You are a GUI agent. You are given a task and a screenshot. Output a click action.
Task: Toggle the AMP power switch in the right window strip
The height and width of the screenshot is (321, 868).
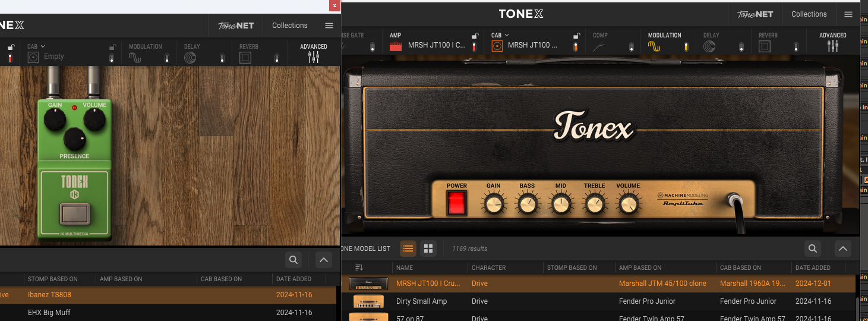pyautogui.click(x=474, y=47)
